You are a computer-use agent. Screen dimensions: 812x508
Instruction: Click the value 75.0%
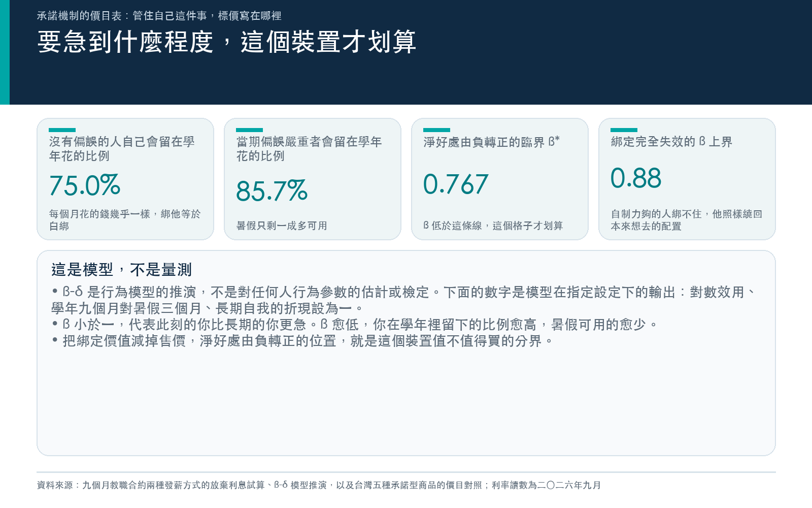pyautogui.click(x=85, y=185)
